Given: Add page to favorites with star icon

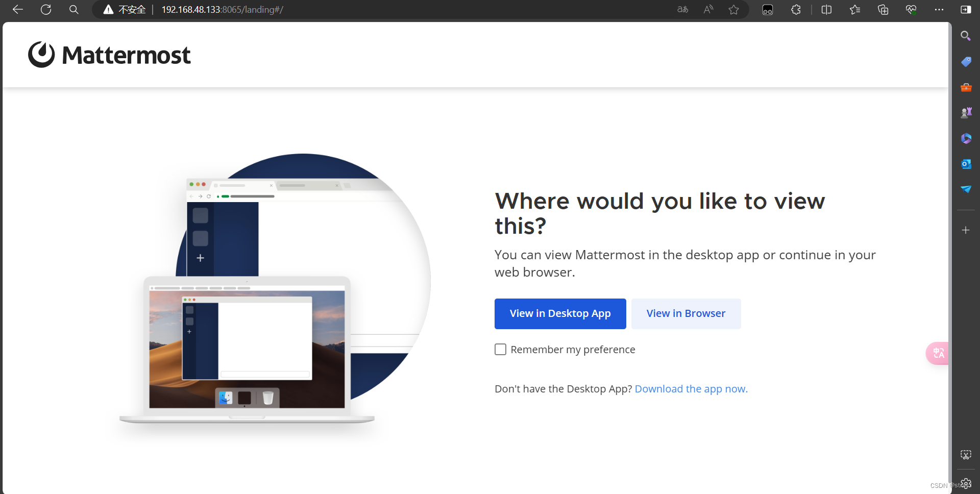Looking at the screenshot, I should pos(734,10).
